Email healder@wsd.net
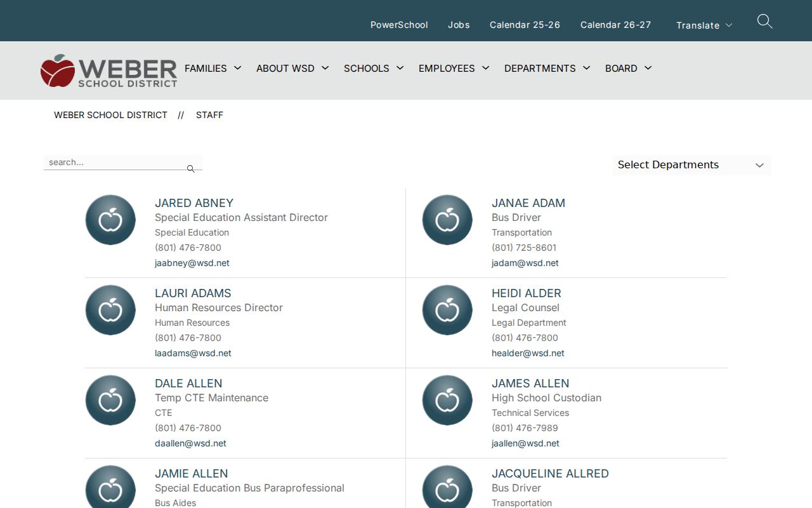 [528, 353]
